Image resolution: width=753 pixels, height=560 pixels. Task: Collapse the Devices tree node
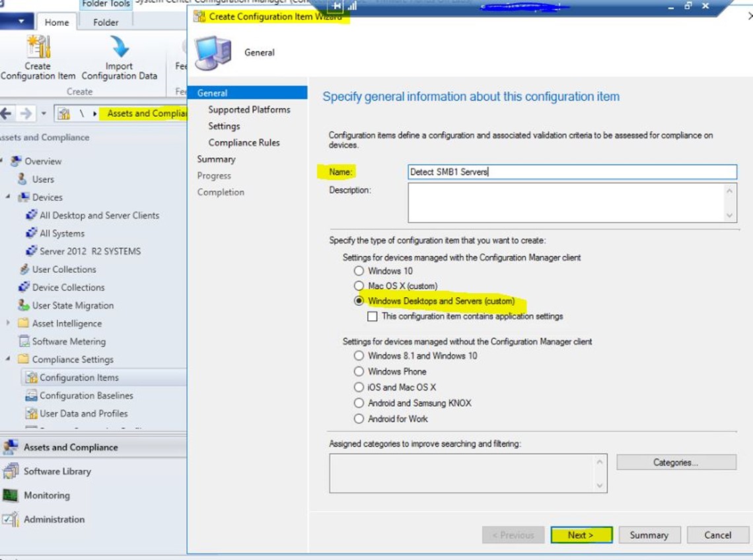coord(8,197)
